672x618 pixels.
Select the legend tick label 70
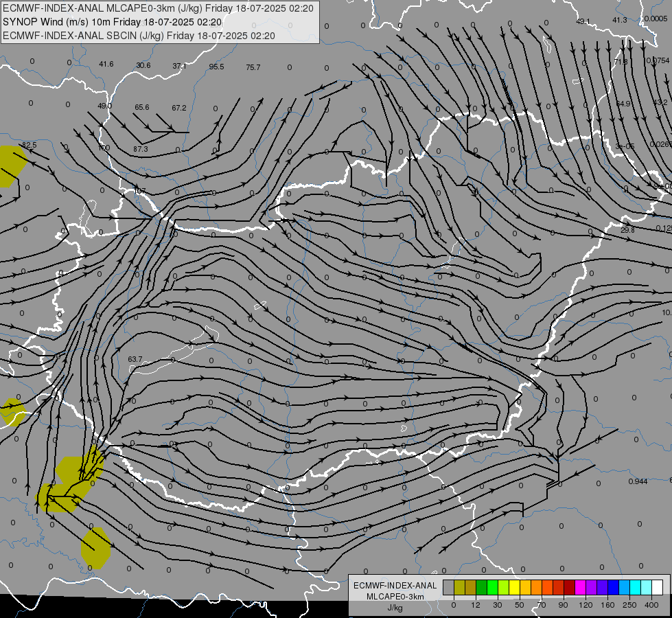click(542, 605)
